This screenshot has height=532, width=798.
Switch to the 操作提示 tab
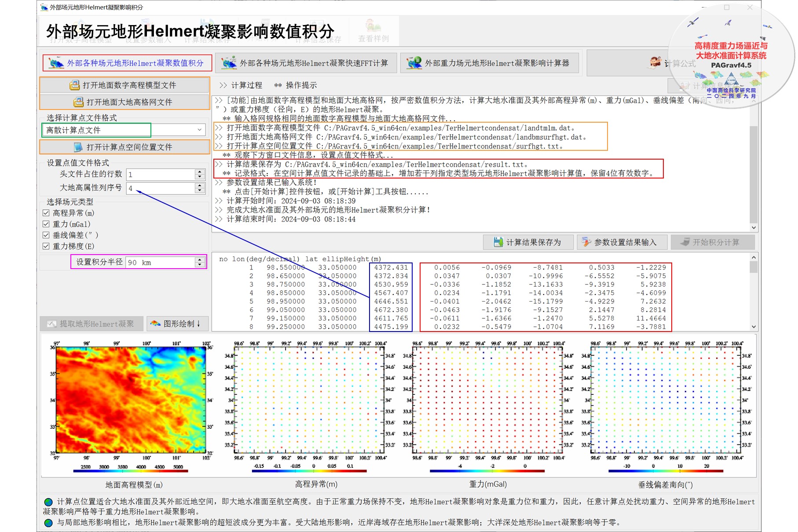coord(295,85)
